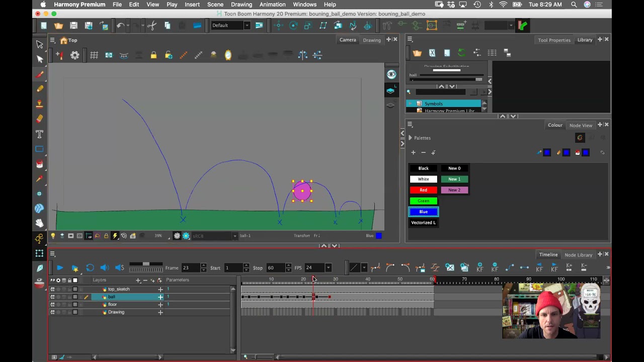Open the Camera view hamburger menu
Viewport: 644px width, 362px height.
pyautogui.click(x=52, y=40)
